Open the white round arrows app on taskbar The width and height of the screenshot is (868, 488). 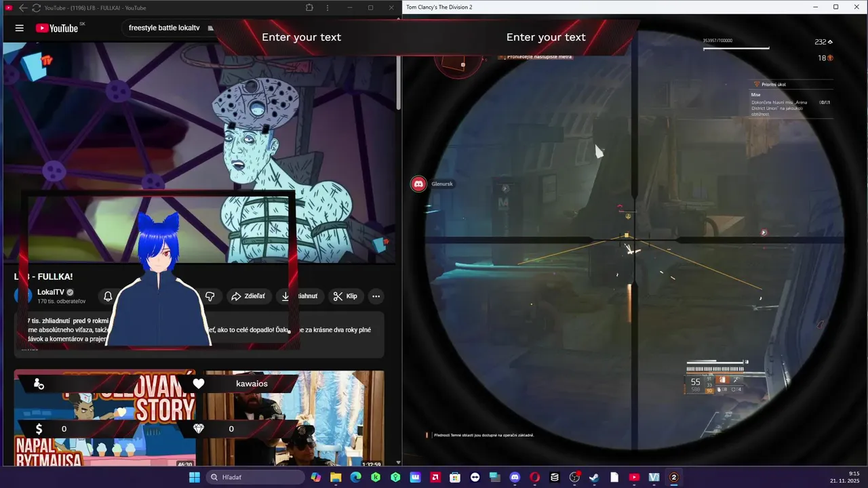click(475, 477)
